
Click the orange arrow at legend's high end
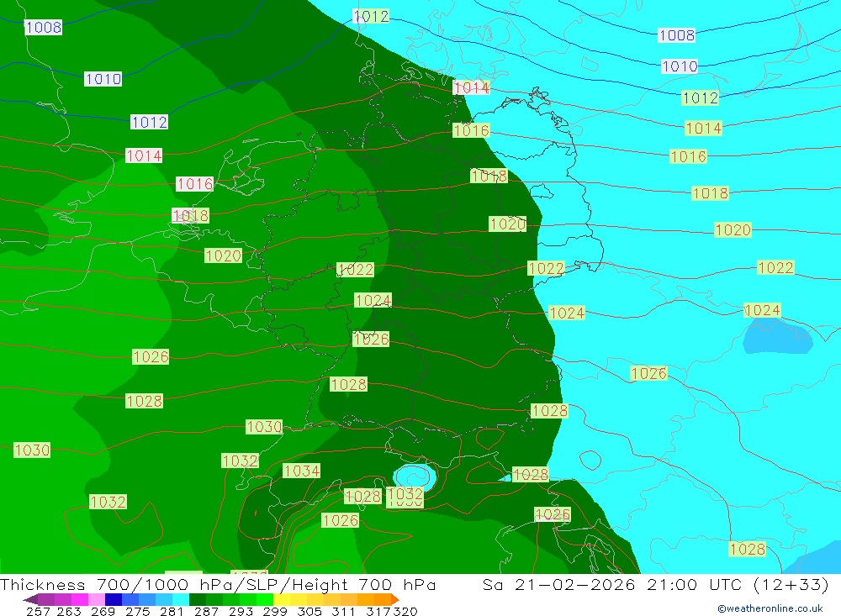[395, 599]
